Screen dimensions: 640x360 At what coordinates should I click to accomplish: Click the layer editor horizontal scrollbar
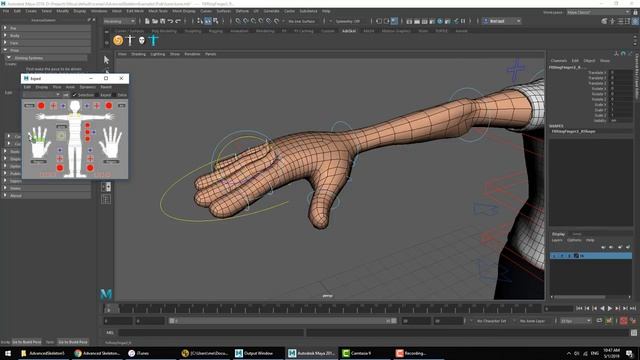point(591,297)
